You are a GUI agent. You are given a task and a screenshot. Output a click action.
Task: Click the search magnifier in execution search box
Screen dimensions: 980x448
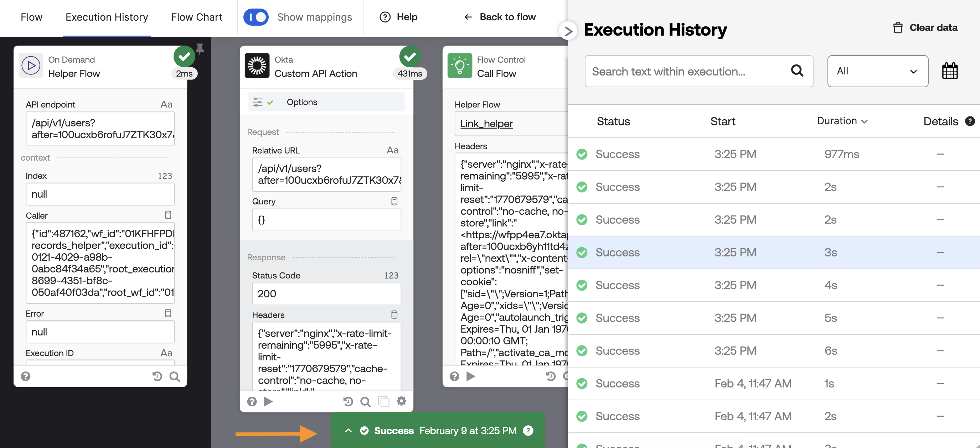[796, 71]
